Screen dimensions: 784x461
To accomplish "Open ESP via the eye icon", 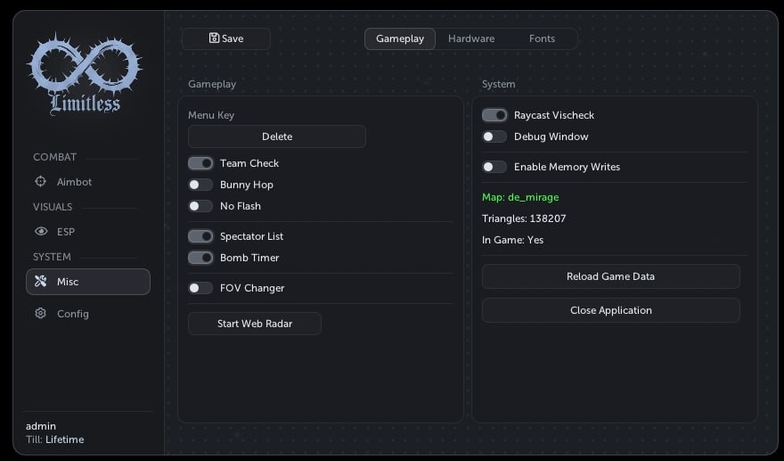I will [41, 231].
